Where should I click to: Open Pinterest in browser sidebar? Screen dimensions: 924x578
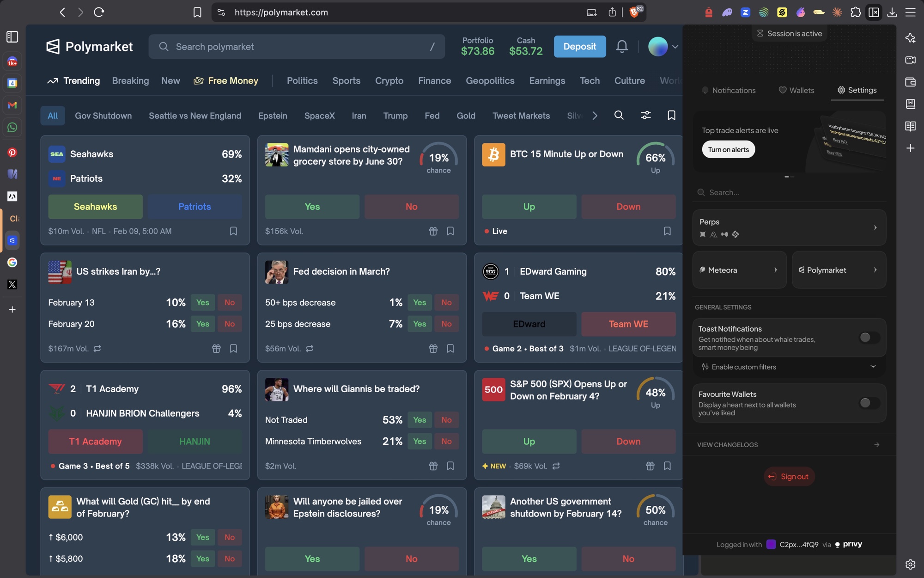pyautogui.click(x=12, y=152)
